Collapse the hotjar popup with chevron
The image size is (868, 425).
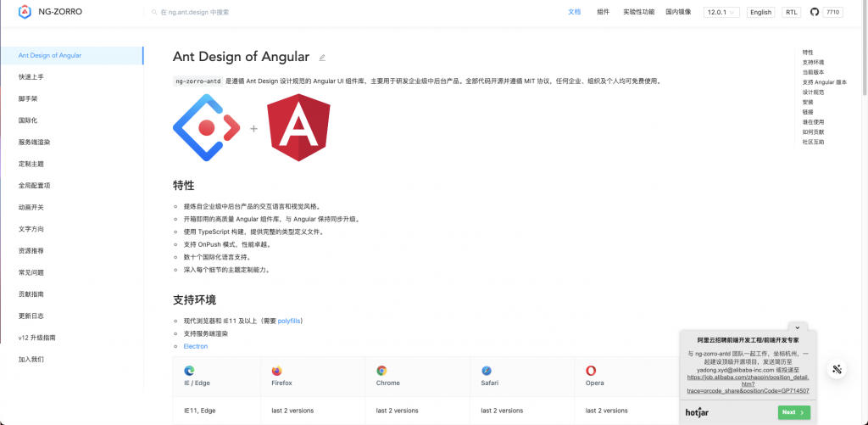pyautogui.click(x=797, y=327)
